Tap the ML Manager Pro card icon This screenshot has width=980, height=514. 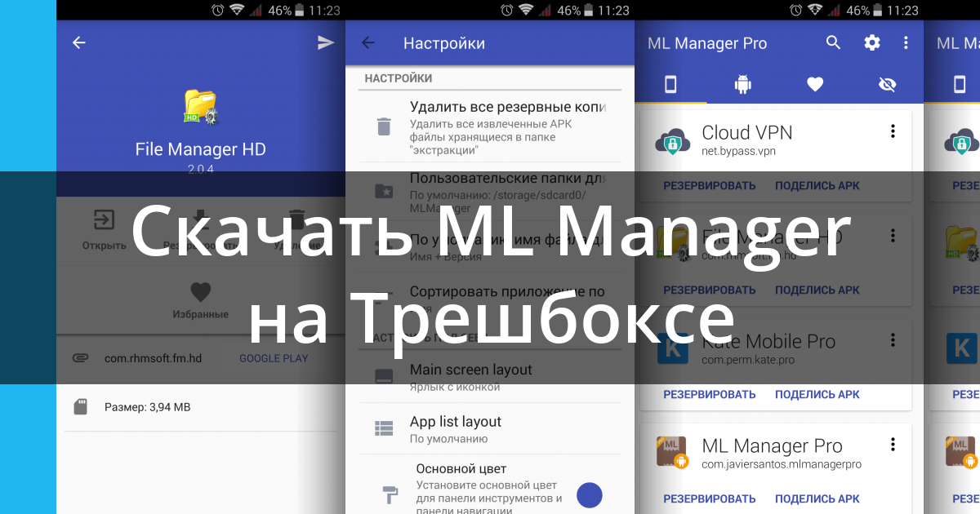click(672, 453)
